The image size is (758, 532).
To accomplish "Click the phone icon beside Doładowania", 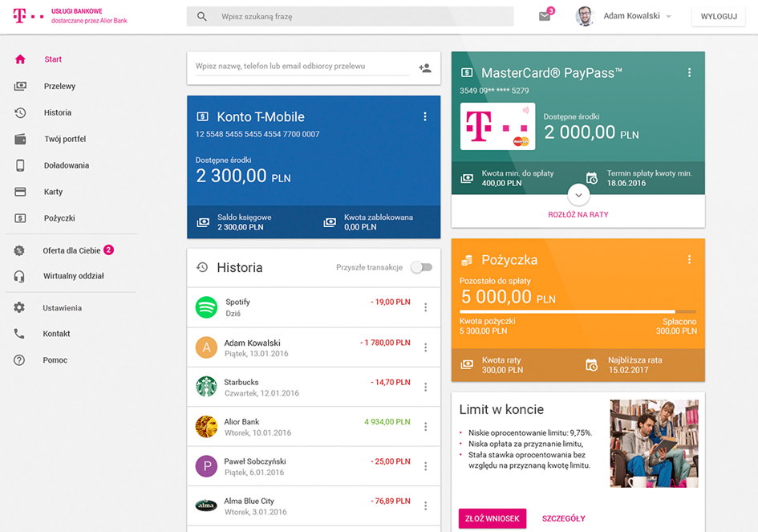I will pos(20,165).
